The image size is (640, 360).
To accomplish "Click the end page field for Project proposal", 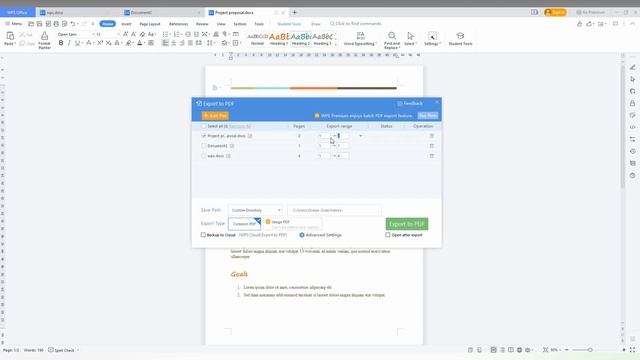I will pos(342,136).
